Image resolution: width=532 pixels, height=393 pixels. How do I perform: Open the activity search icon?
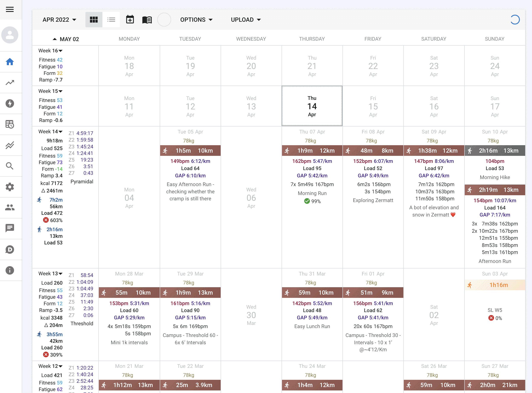10,166
